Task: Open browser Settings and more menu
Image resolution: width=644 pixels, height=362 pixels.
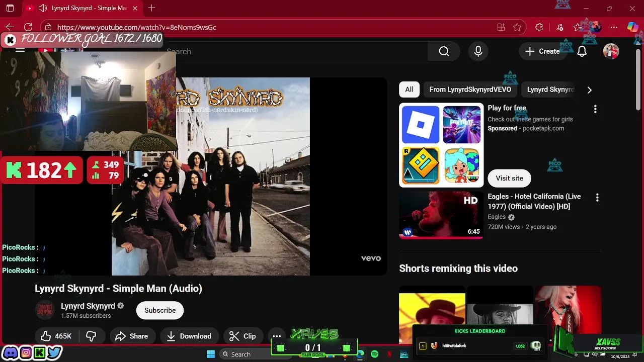Action: 614,27
